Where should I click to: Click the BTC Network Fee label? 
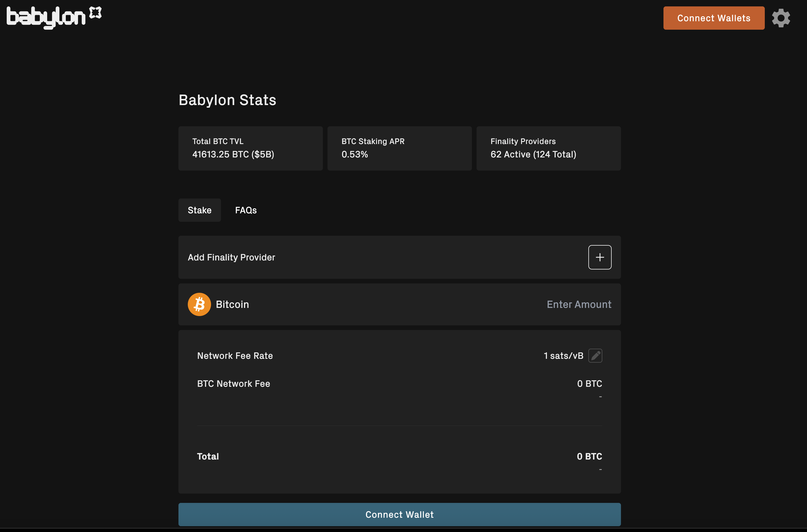click(x=233, y=383)
